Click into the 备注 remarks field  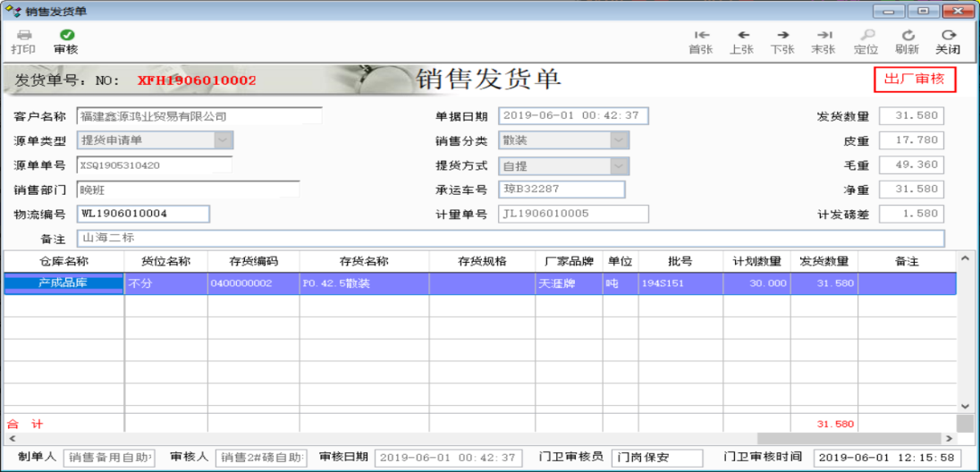tap(510, 239)
